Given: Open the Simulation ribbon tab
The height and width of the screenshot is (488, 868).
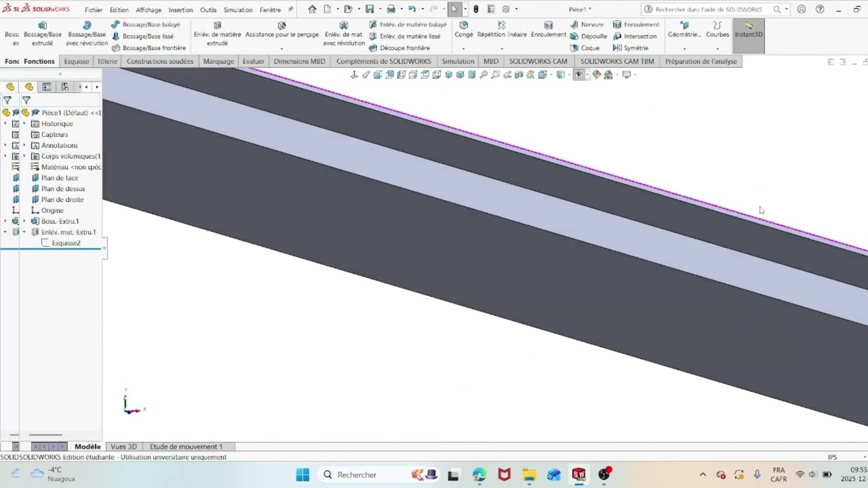Looking at the screenshot, I should pyautogui.click(x=458, y=61).
